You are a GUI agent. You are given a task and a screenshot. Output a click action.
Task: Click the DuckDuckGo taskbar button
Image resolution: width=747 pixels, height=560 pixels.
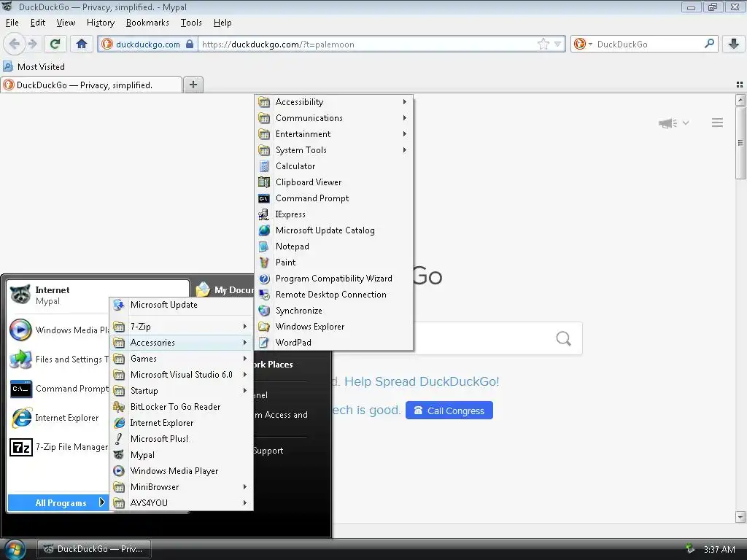[x=94, y=549]
